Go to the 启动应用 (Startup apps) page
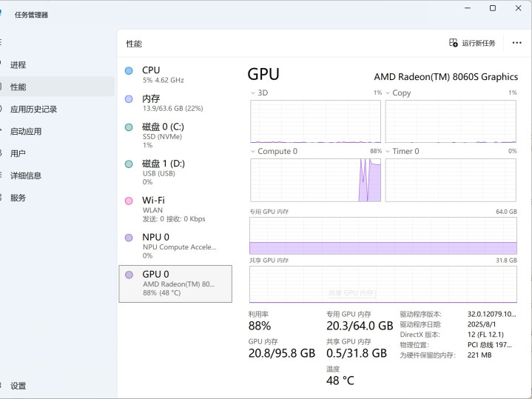This screenshot has width=532, height=399. (26, 132)
